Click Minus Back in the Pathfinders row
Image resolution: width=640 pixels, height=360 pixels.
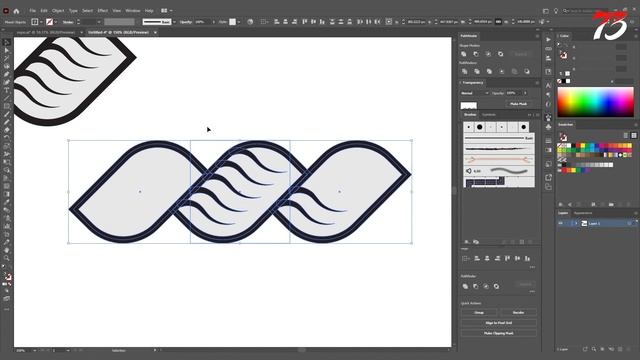click(x=527, y=71)
